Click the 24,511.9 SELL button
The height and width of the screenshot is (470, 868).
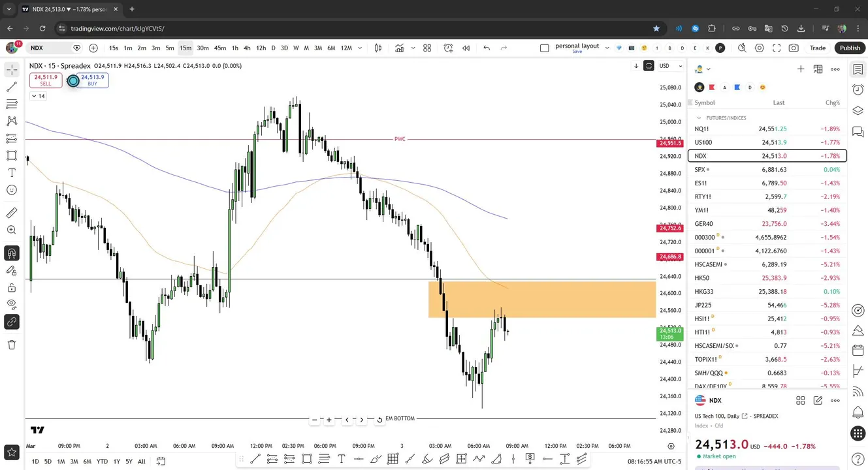point(46,80)
